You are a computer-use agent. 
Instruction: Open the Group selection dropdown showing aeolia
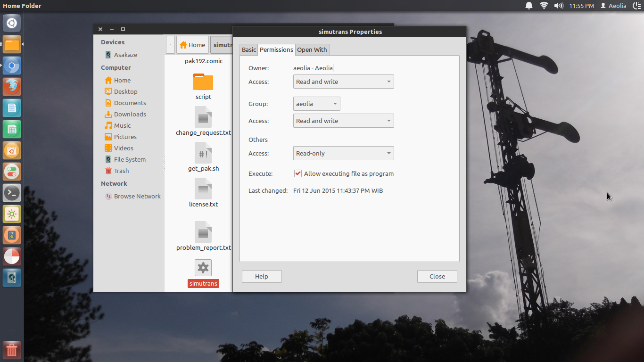click(316, 104)
